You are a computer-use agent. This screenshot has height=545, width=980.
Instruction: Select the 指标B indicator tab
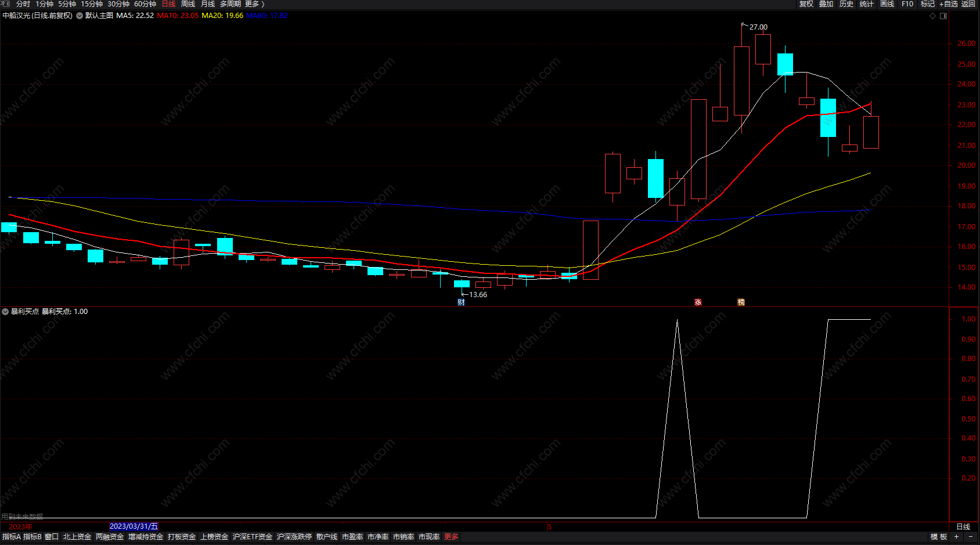33,537
